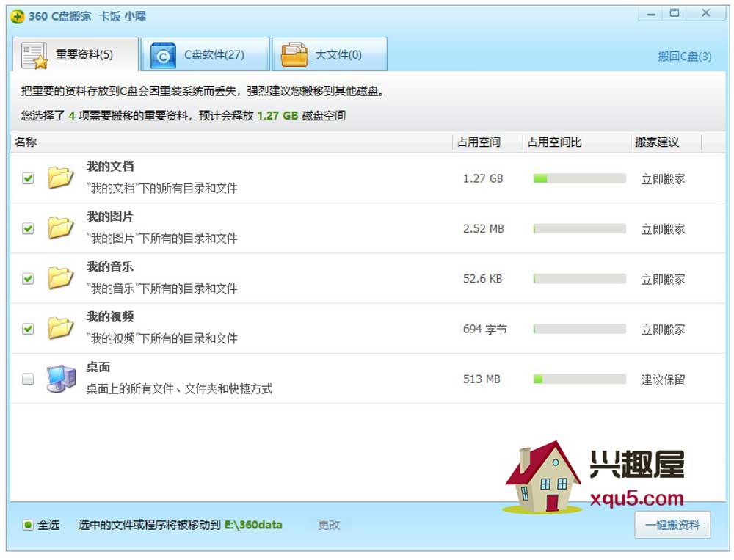Click 立即搬家 for 我的文档

click(663, 179)
